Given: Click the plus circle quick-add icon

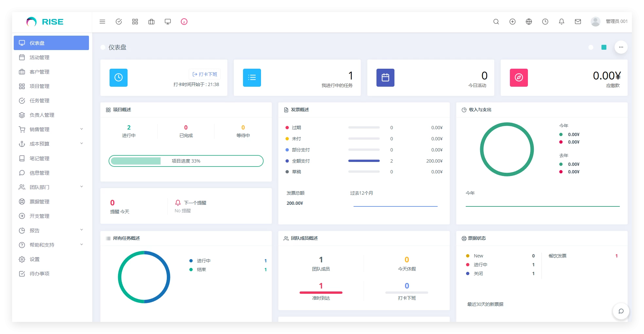Looking at the screenshot, I should [513, 22].
